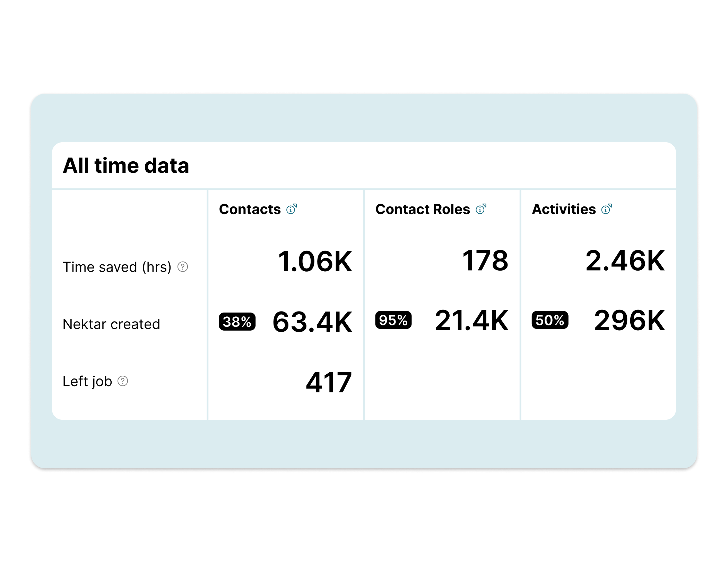Click the 50% badge under Activities
This screenshot has height=562, width=728.
pyautogui.click(x=550, y=320)
